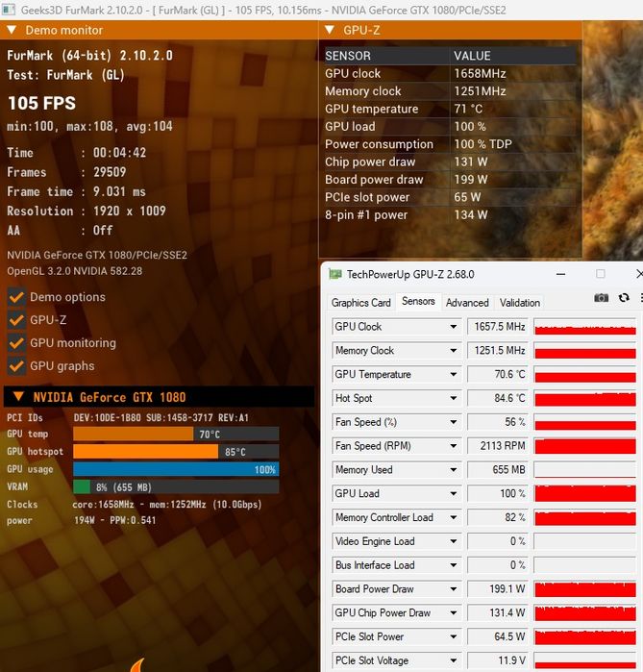Open the Memory Clock sensor dropdown
This screenshot has width=643, height=672.
[454, 351]
